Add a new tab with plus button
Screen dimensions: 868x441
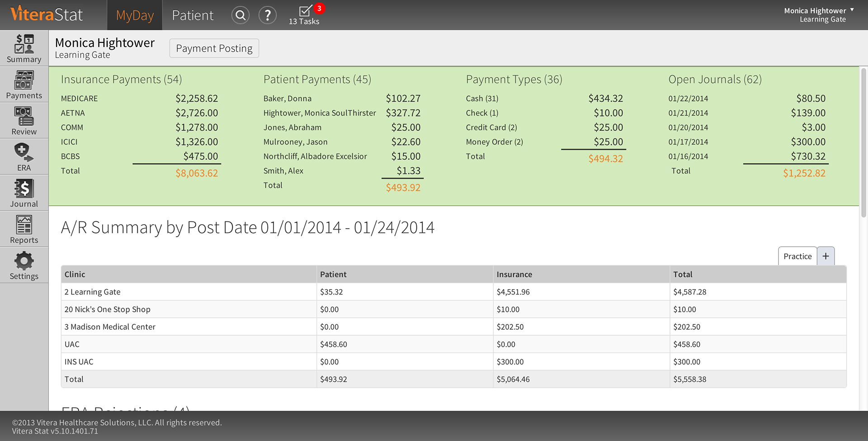(x=826, y=256)
